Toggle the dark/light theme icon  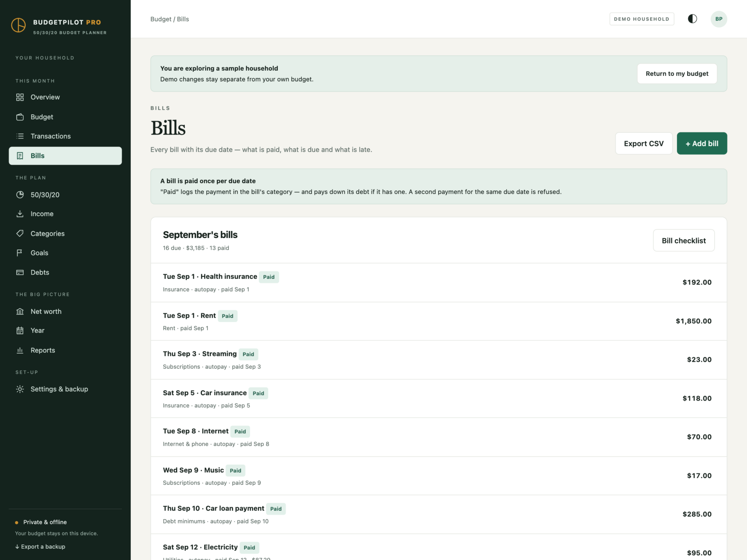[x=692, y=19]
